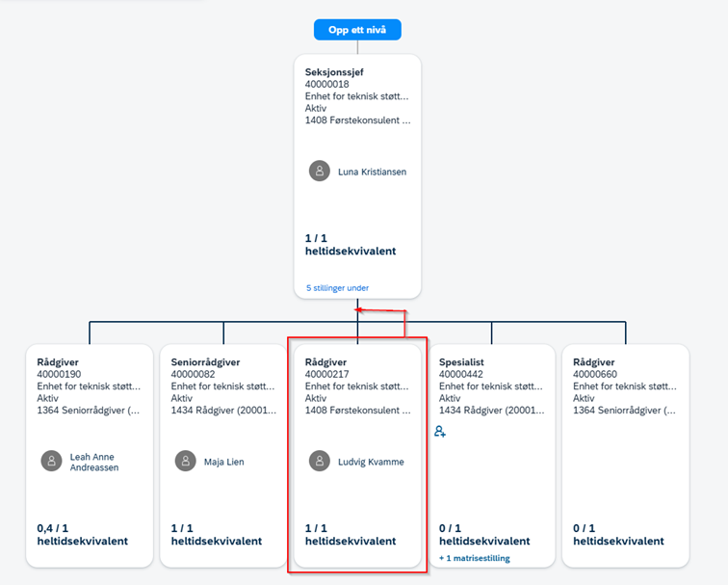Click Maja Lien's avatar icon
The image size is (728, 585).
coord(185,461)
